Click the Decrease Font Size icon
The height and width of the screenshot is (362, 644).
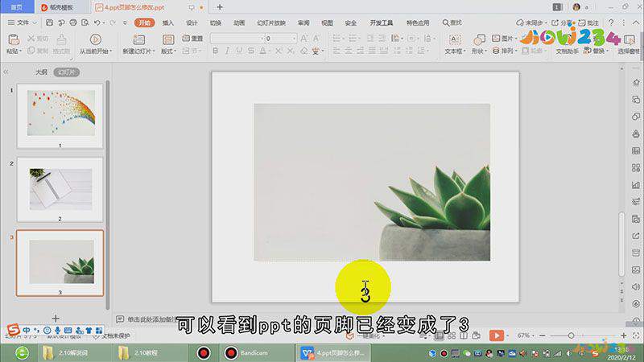316,39
